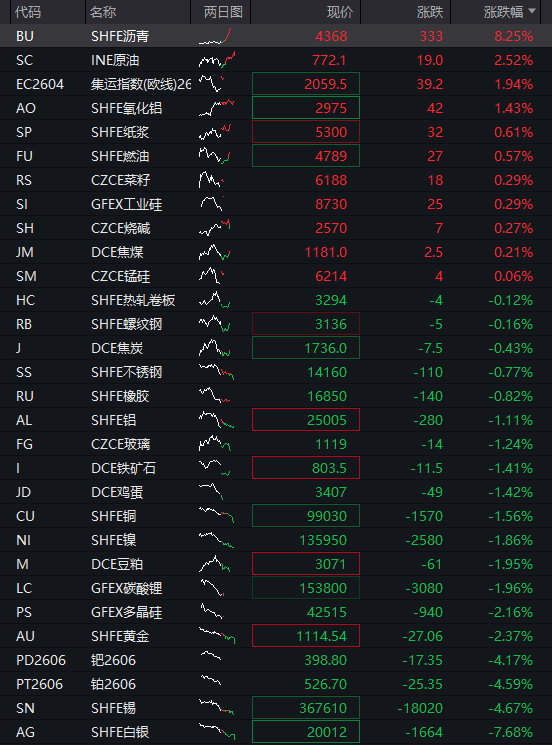Select the 铂2606 row name

(x=113, y=684)
